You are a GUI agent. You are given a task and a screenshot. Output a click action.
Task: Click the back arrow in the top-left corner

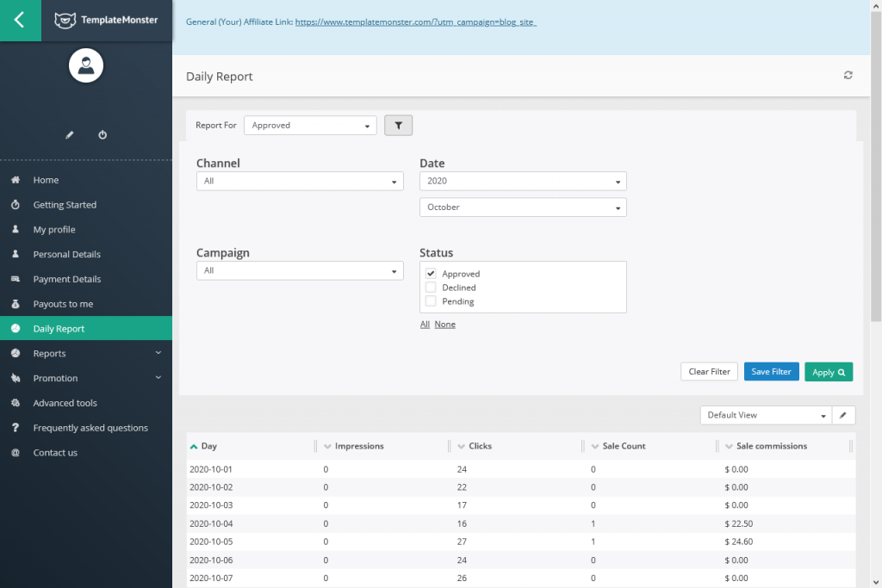20,20
